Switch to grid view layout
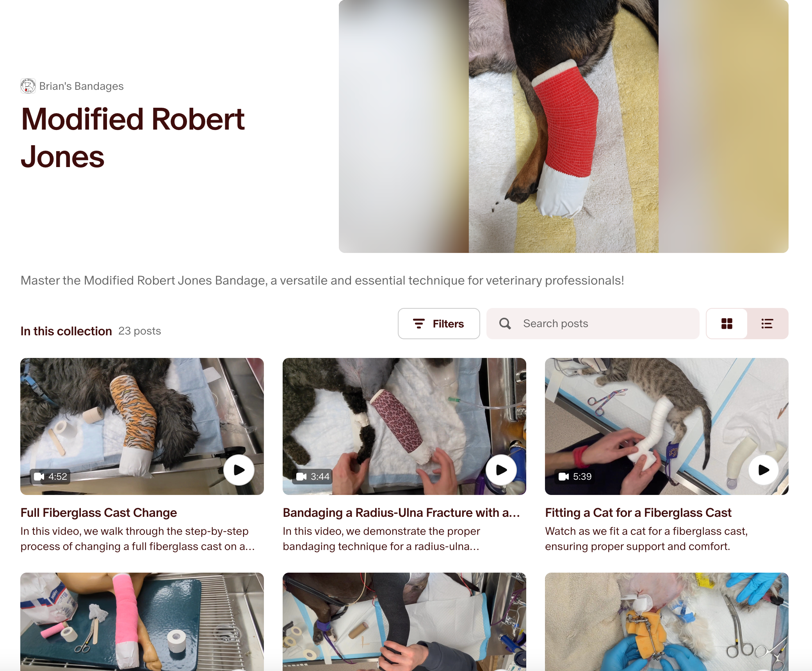Screen dimensions: 812x671 727,324
